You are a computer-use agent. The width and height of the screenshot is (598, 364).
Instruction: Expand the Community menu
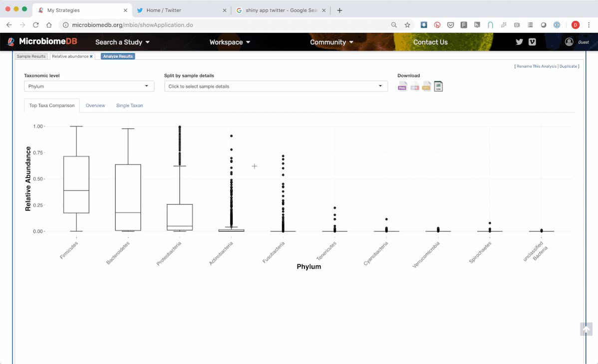click(x=331, y=42)
